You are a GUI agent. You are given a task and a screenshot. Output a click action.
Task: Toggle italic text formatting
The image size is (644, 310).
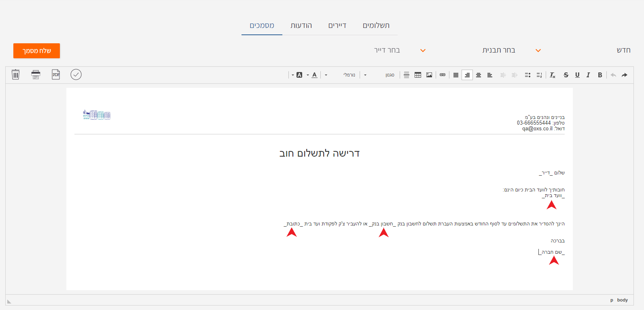588,75
